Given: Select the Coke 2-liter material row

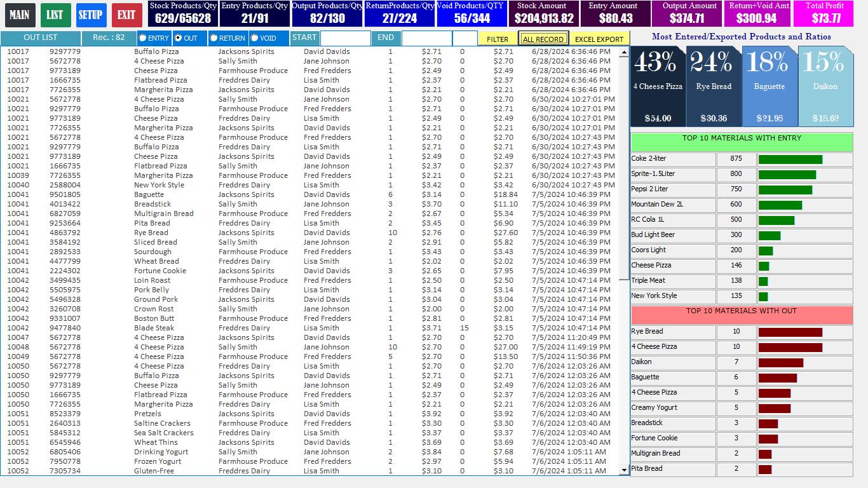Looking at the screenshot, I should coord(742,159).
